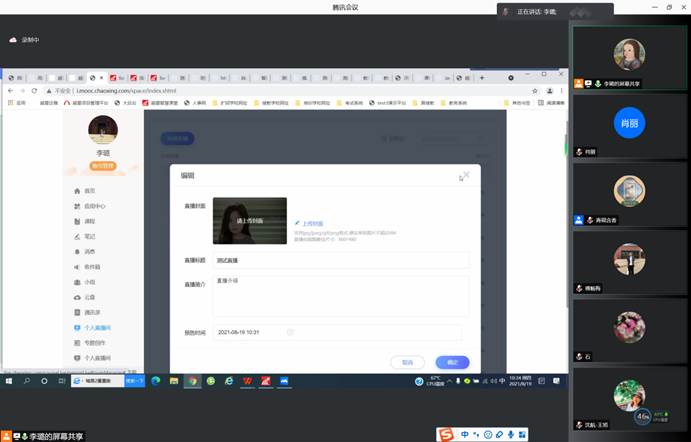Click the 上传封面 upload cover link
The image size is (691, 442).
(307, 222)
